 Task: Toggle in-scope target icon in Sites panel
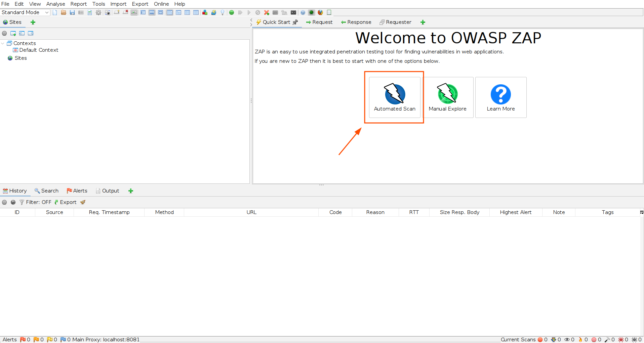click(4, 33)
